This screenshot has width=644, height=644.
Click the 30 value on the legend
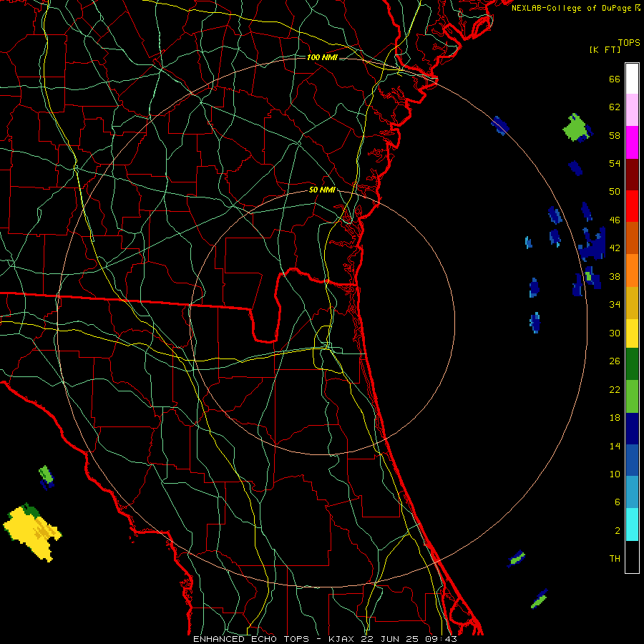pos(615,333)
